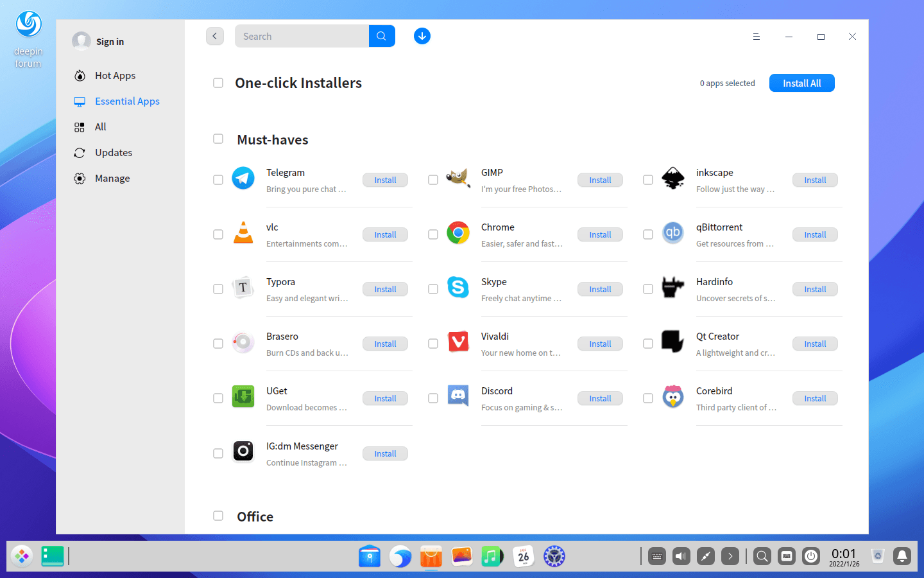The width and height of the screenshot is (924, 578).
Task: Open the calendar icon in the dock
Action: pos(524,556)
